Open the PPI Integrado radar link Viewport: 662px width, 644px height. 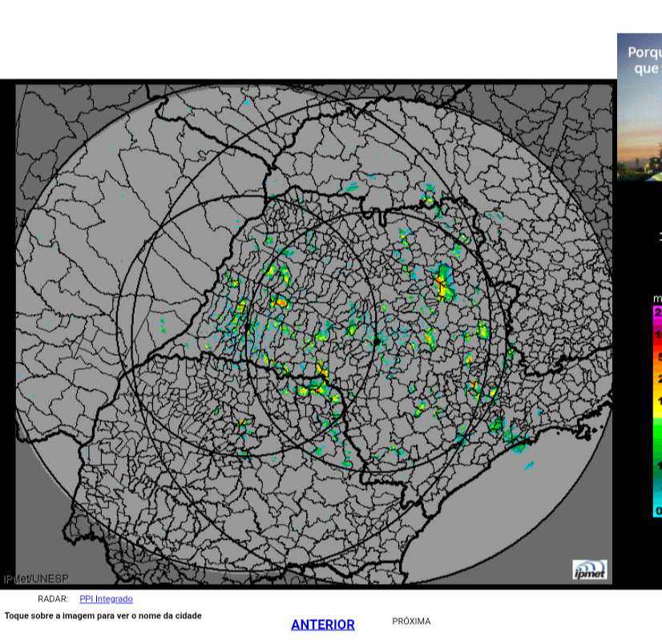[106, 599]
